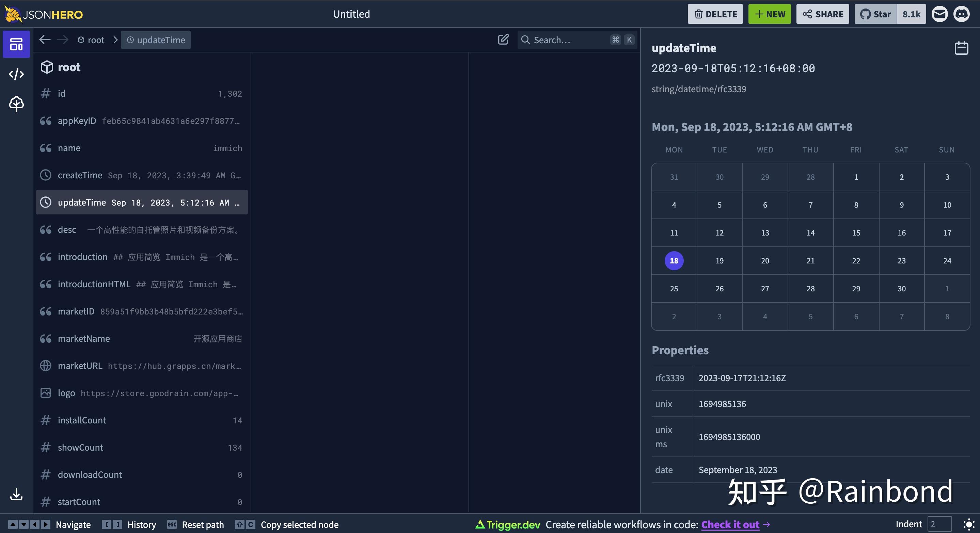
Task: Select day 25 on the calendar
Action: tap(674, 289)
